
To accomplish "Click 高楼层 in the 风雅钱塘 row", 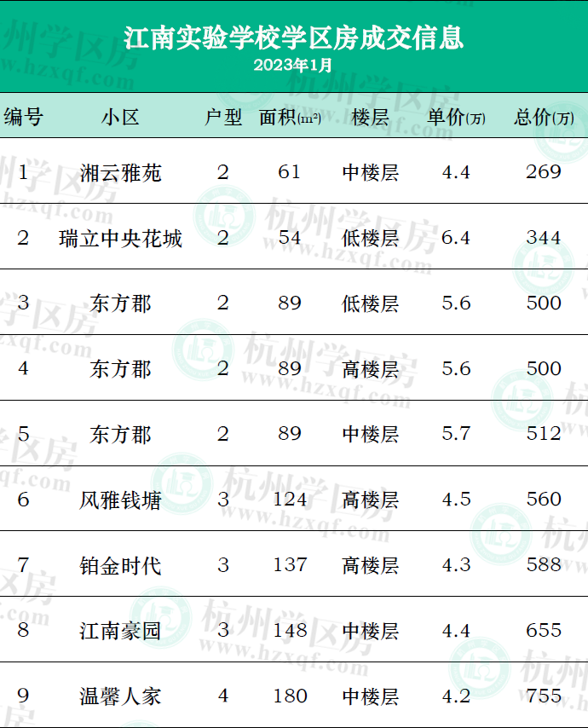I will (371, 500).
